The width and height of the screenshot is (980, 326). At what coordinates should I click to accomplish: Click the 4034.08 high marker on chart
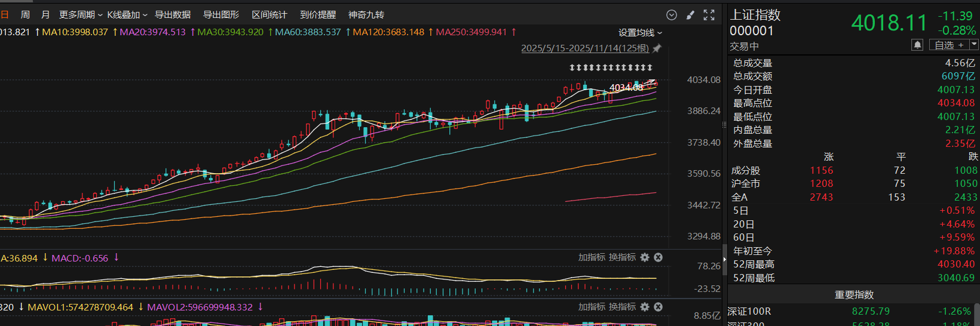tap(626, 88)
